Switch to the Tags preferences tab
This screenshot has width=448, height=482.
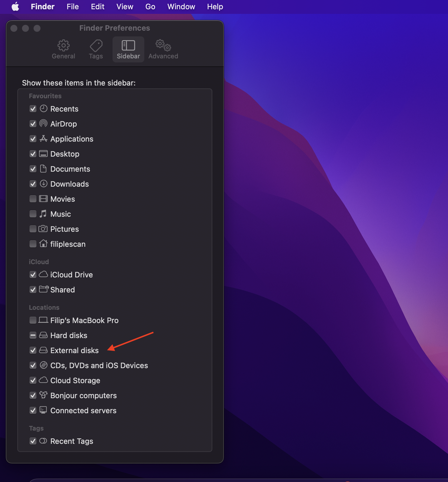96,49
